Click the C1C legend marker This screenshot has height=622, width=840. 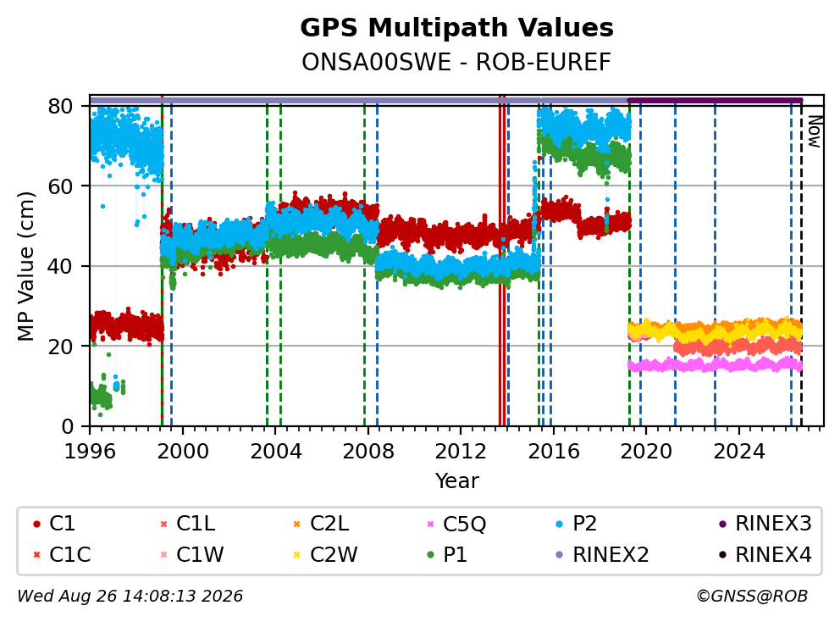point(36,554)
